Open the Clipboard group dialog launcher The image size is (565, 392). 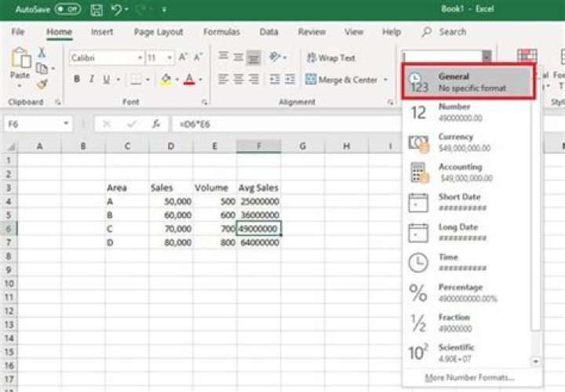[x=57, y=102]
